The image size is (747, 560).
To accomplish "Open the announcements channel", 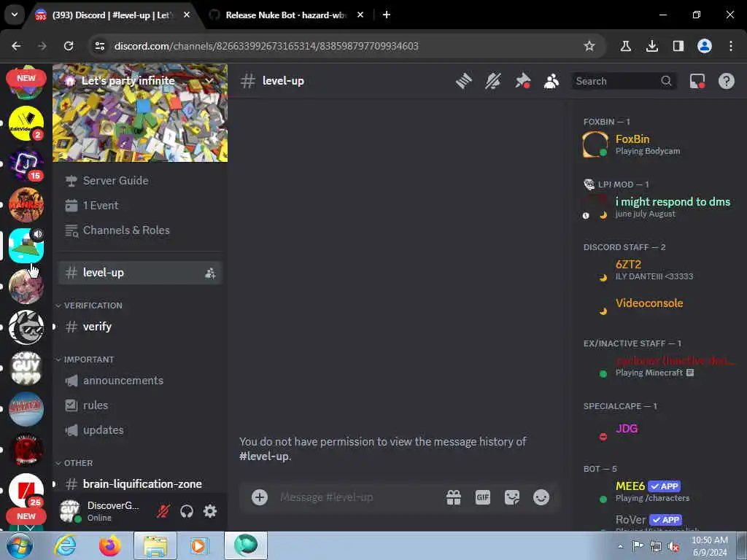I will click(x=139, y=381).
